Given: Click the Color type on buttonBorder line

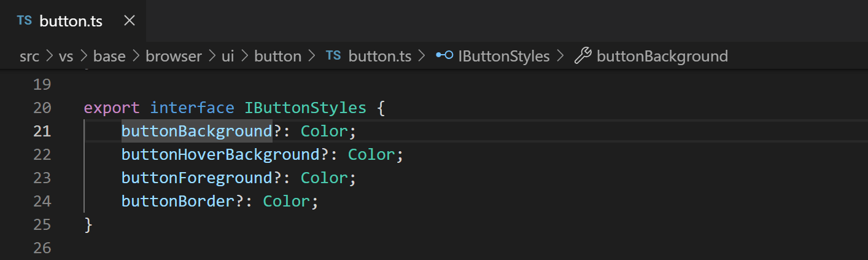Looking at the screenshot, I should pos(287,201).
